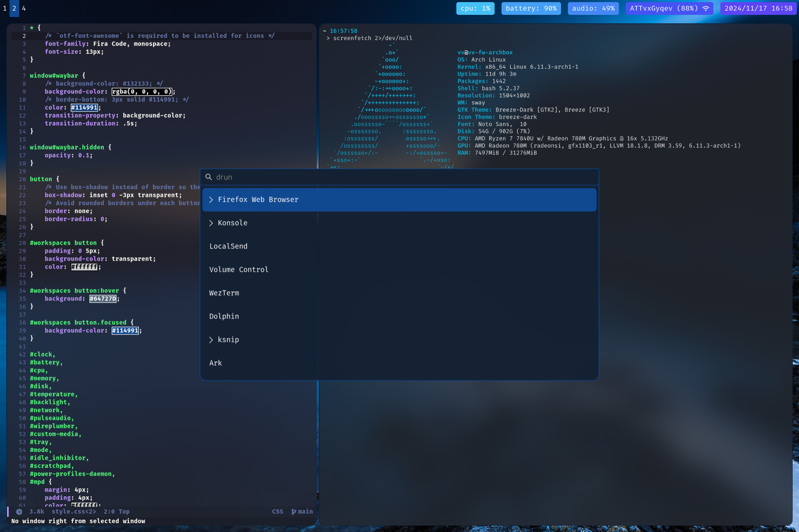This screenshot has width=799, height=532.
Task: Click the round status icon in modeline
Action: (x=19, y=512)
